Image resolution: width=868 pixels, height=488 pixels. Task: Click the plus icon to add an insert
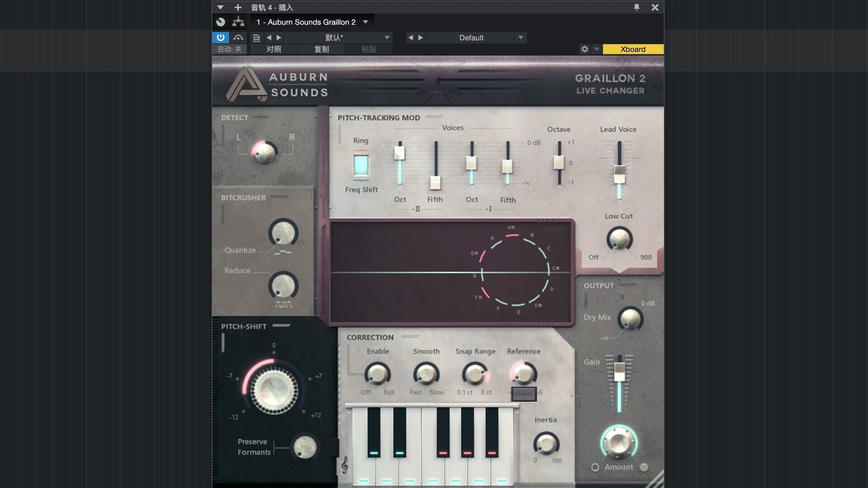click(x=238, y=7)
